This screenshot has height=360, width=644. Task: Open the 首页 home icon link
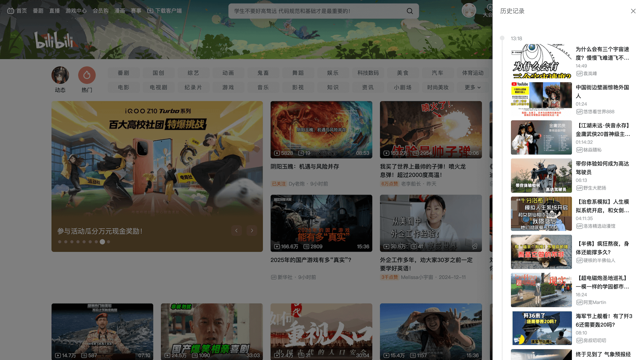11,11
